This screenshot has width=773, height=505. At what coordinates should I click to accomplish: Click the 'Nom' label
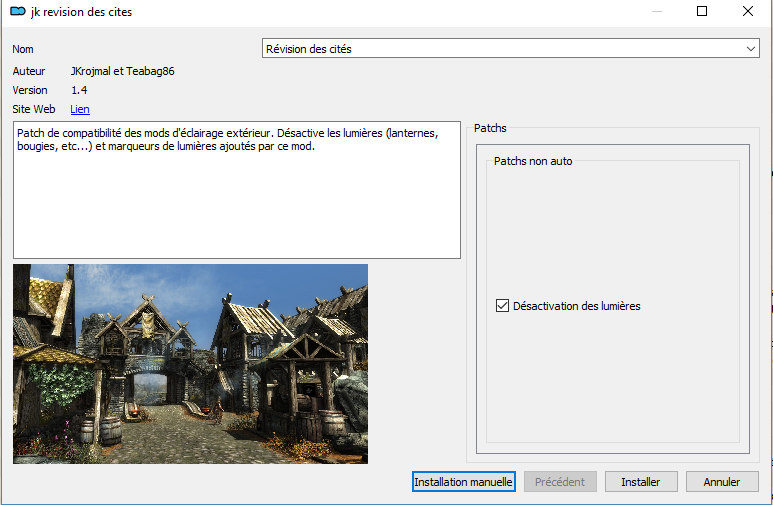[23, 49]
